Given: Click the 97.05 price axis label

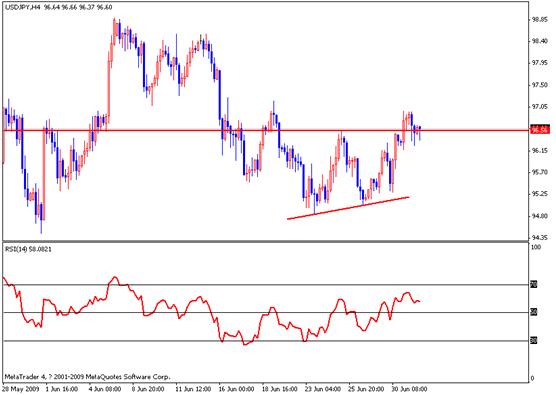Looking at the screenshot, I should click(539, 106).
